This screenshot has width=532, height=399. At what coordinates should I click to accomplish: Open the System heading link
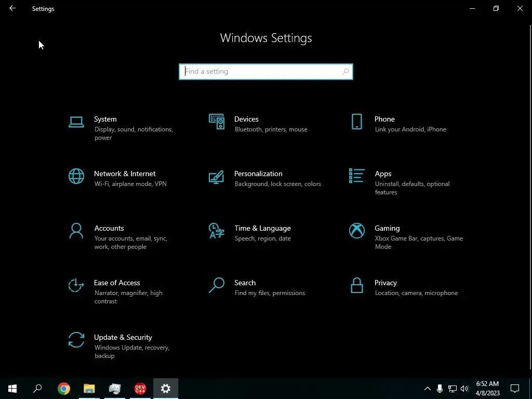105,119
